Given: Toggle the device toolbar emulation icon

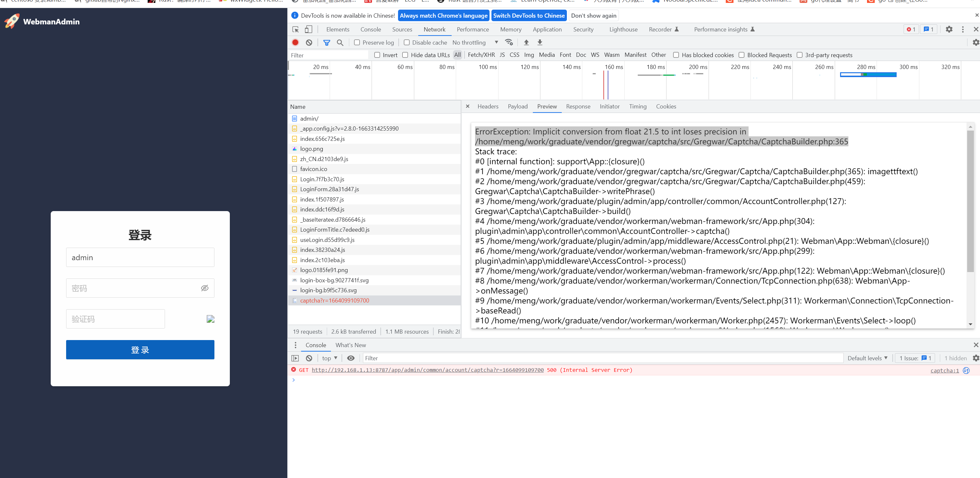Looking at the screenshot, I should (x=308, y=29).
